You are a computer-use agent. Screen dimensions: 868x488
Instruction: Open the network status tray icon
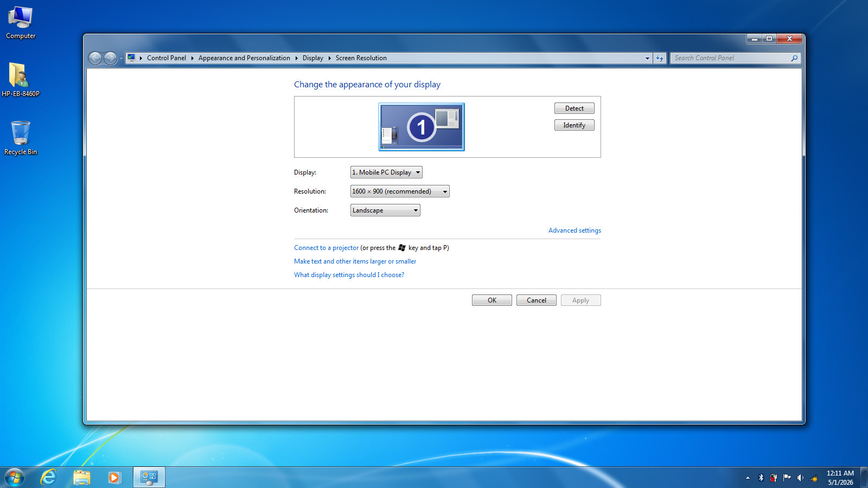point(813,478)
